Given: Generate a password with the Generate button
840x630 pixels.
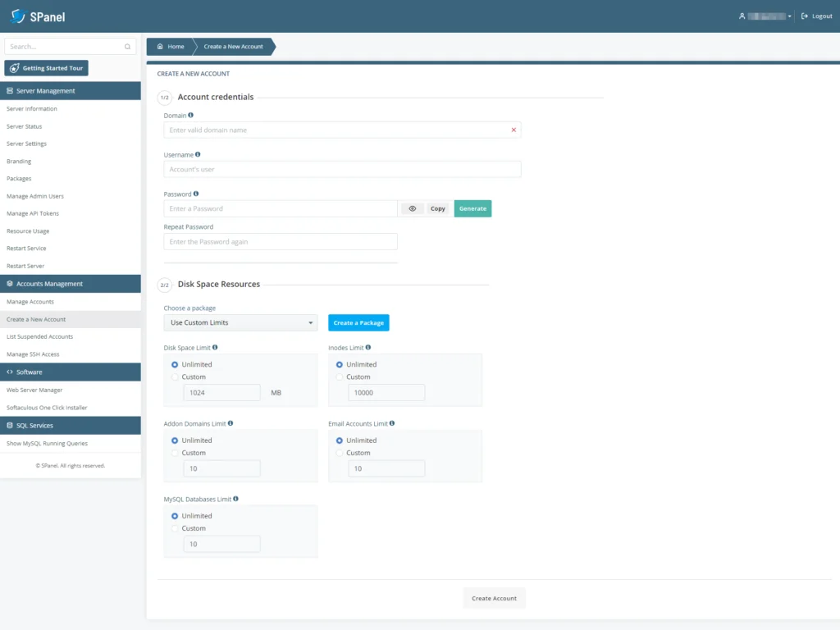Looking at the screenshot, I should coord(472,208).
